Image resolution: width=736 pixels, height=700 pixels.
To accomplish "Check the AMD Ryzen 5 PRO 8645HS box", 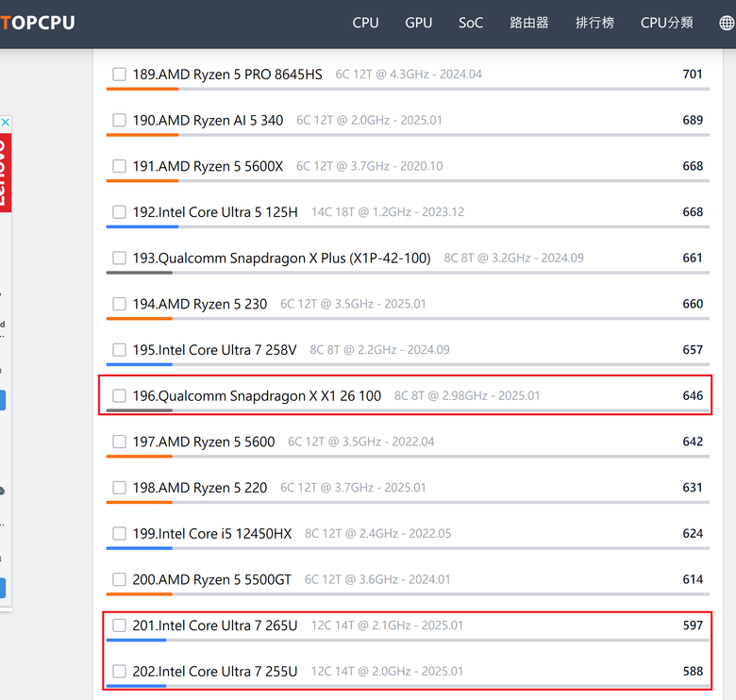I will 119,75.
